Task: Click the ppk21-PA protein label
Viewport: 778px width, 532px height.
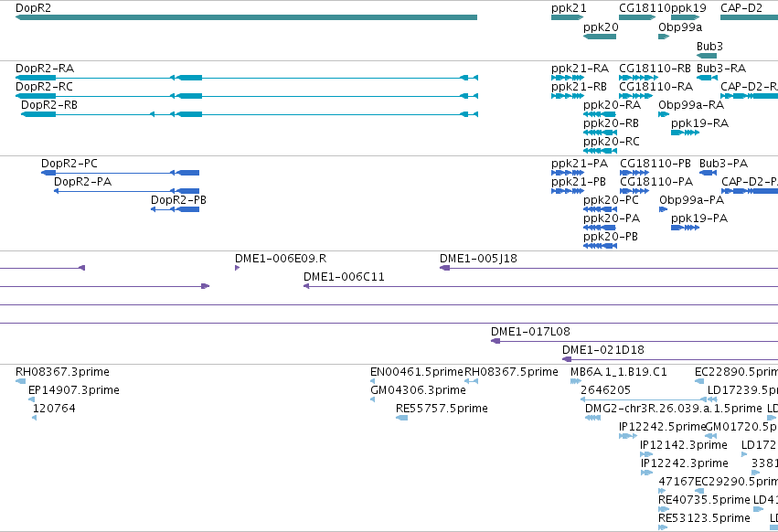Action: pos(580,164)
